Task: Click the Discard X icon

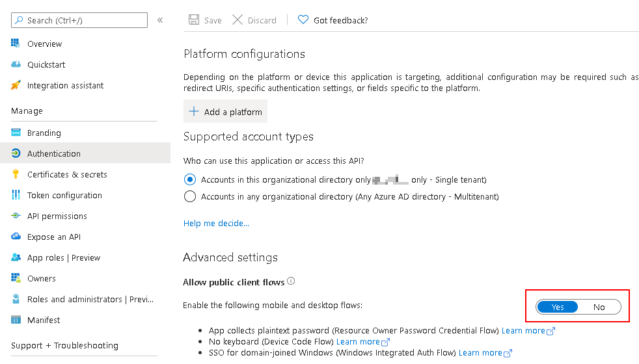Action: point(238,19)
